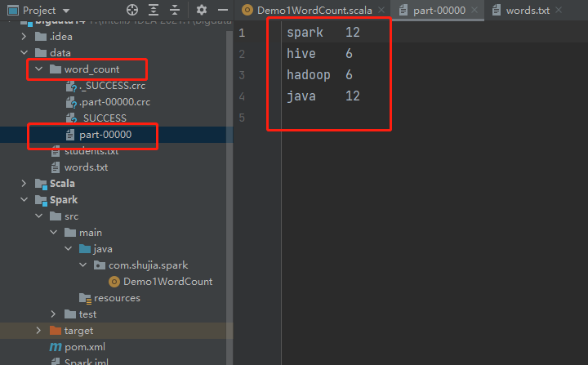Click the blue java source root icon
This screenshot has width=588, height=365.
[x=85, y=249]
